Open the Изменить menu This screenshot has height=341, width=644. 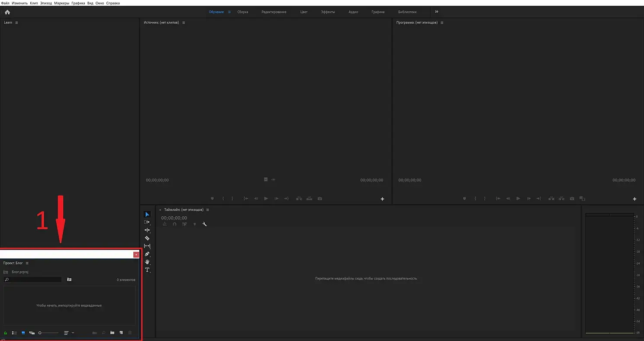(x=20, y=3)
